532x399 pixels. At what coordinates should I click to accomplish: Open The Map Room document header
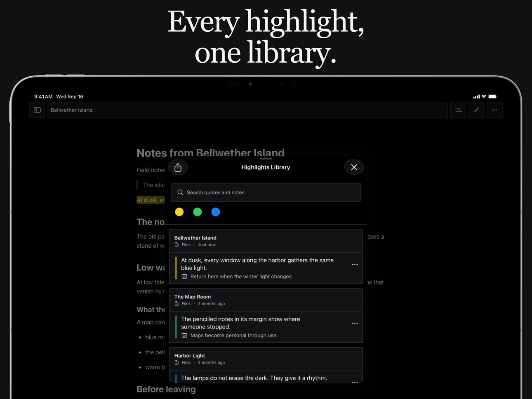pyautogui.click(x=266, y=300)
